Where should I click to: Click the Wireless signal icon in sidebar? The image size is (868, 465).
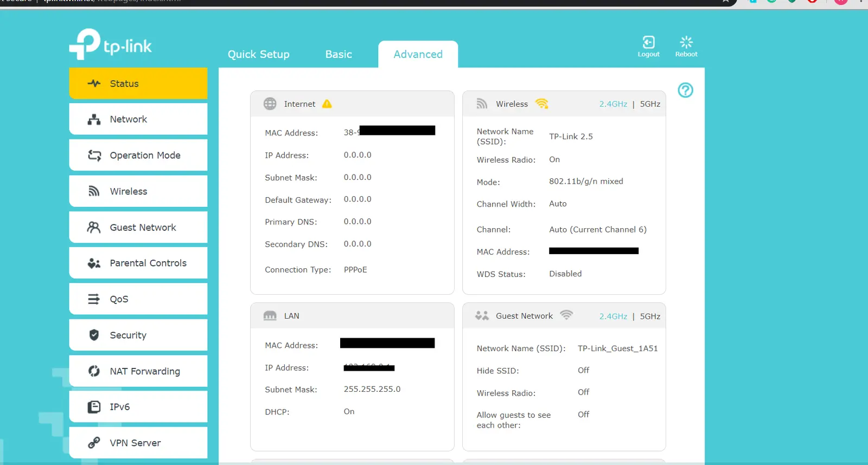point(94,191)
